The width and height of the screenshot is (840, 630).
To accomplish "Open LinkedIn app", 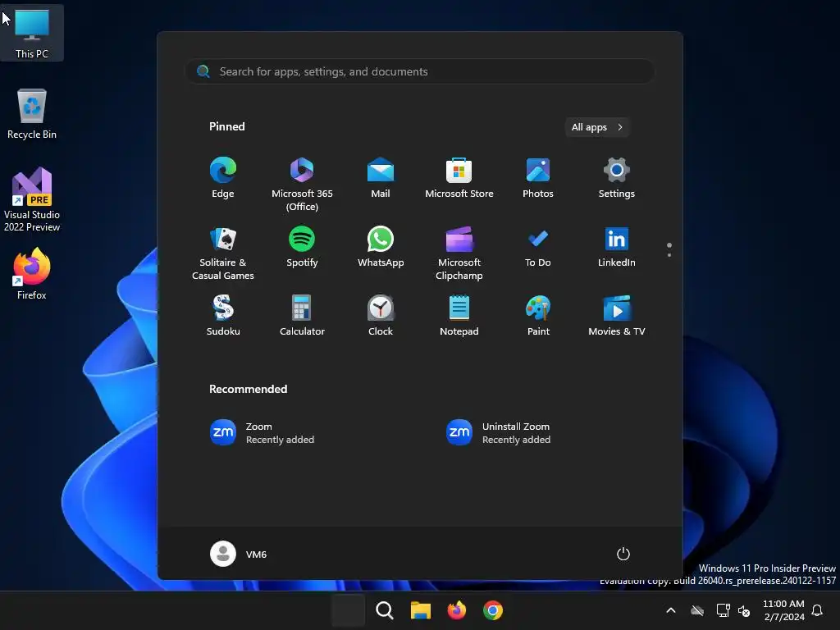I will click(x=617, y=247).
